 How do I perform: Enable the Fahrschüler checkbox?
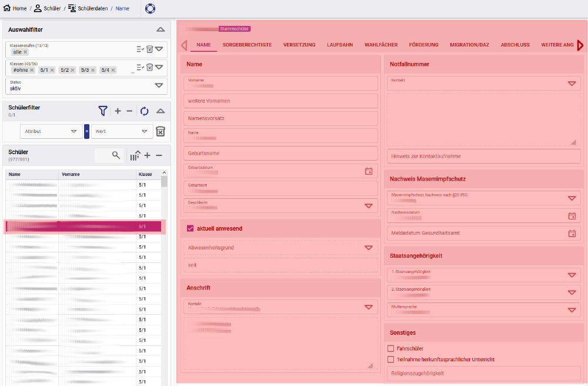391,348
